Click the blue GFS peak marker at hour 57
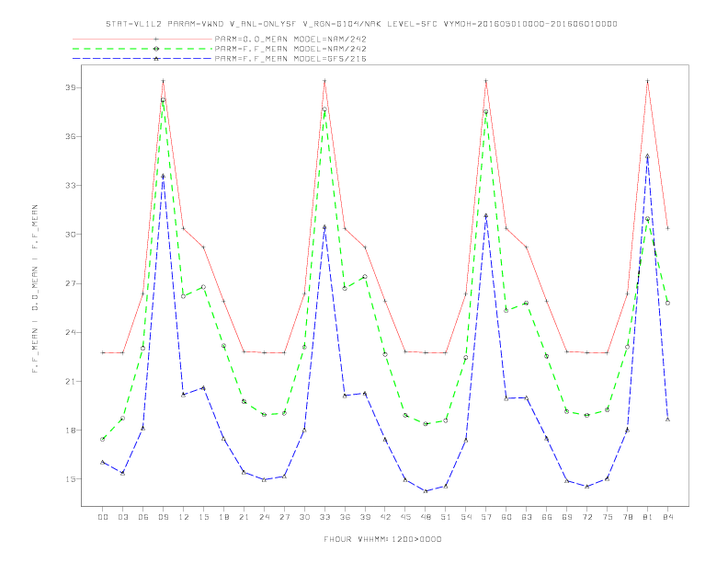728x563 pixels. (486, 215)
